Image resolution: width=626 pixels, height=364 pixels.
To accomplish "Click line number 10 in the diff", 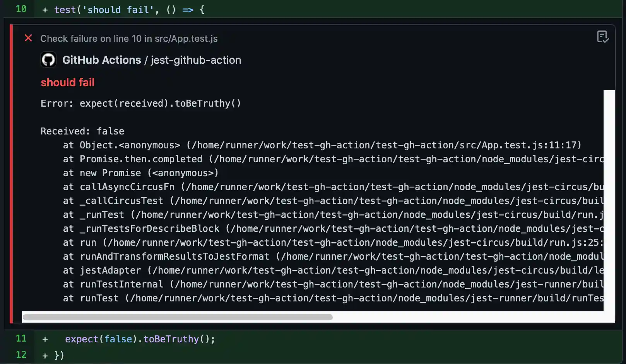I will click(x=21, y=9).
